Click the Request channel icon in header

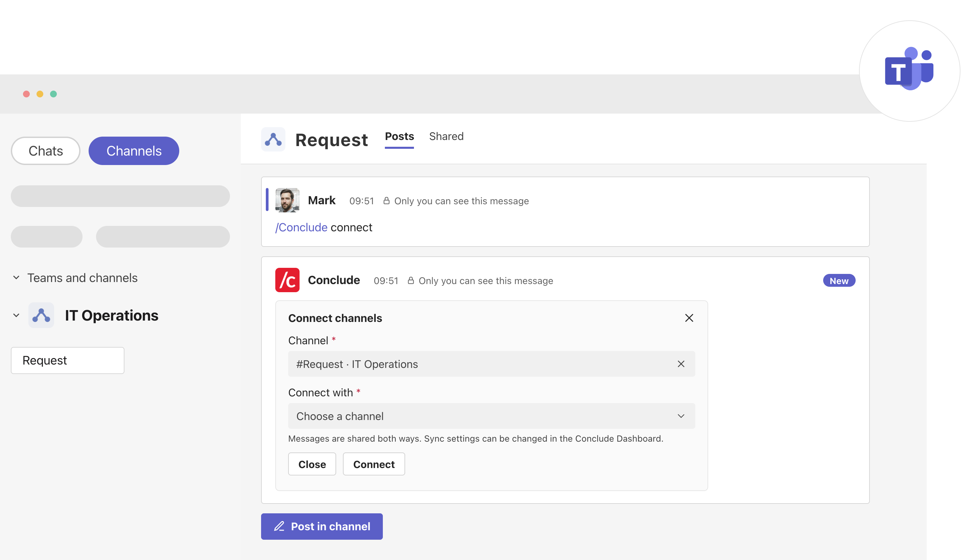click(273, 139)
